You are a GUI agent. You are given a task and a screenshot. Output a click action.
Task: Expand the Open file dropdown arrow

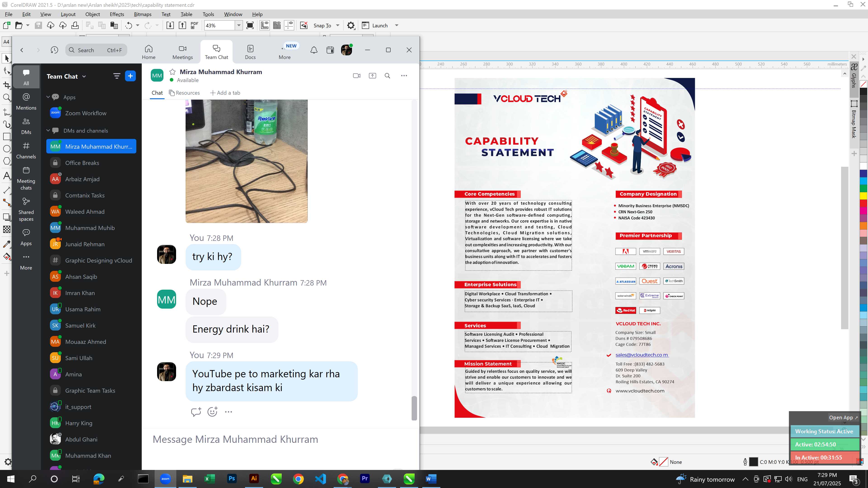pyautogui.click(x=28, y=25)
